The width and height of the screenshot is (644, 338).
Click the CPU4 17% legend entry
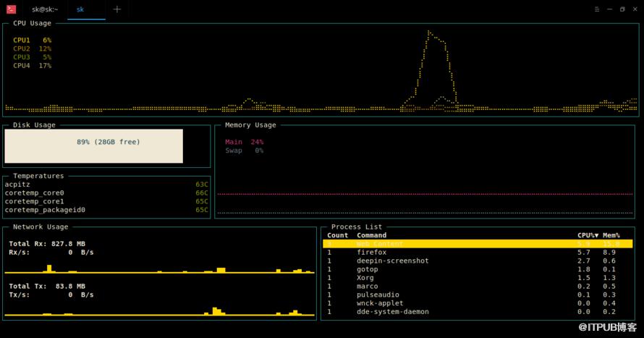[x=32, y=66]
